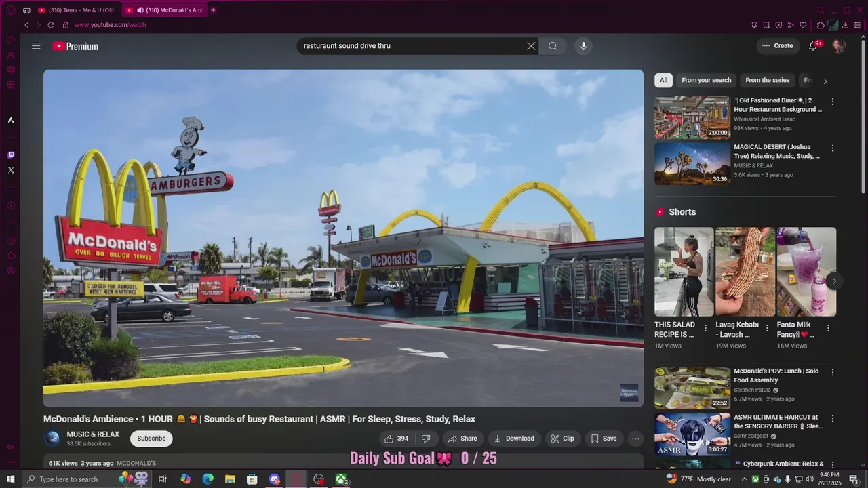Viewport: 868px width, 488px height.
Task: Open File Explorer from the taskbar
Action: point(230,479)
